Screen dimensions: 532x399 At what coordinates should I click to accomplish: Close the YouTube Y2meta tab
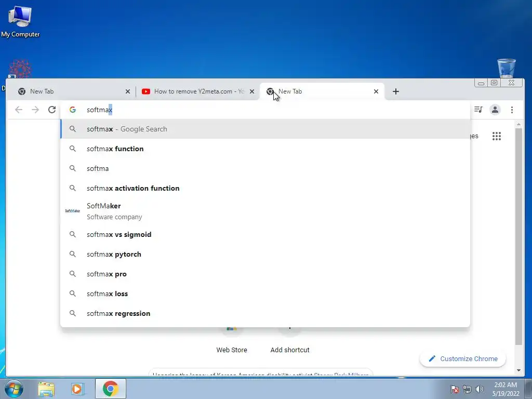click(252, 91)
